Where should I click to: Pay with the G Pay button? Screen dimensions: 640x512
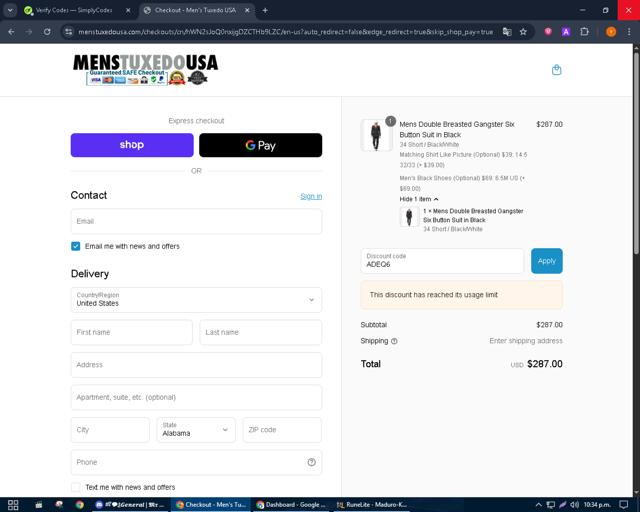(x=260, y=145)
